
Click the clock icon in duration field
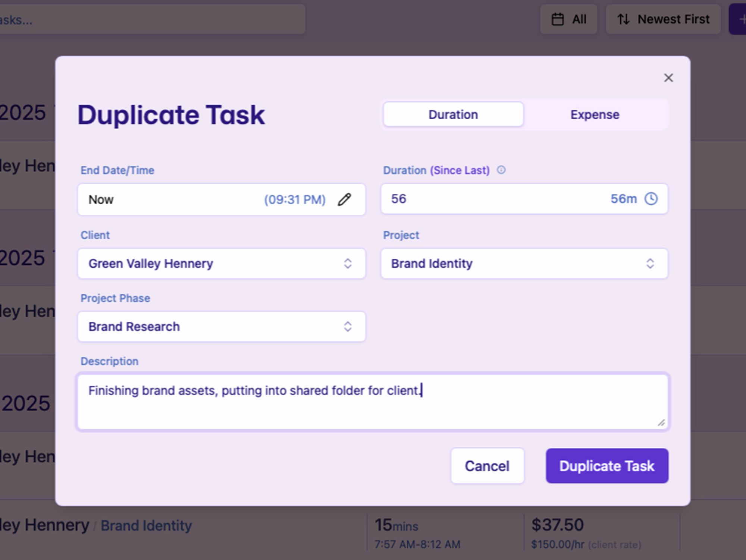[x=651, y=199]
